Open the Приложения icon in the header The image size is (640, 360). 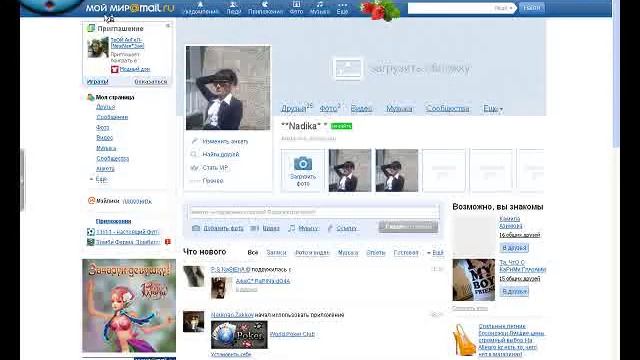click(265, 8)
